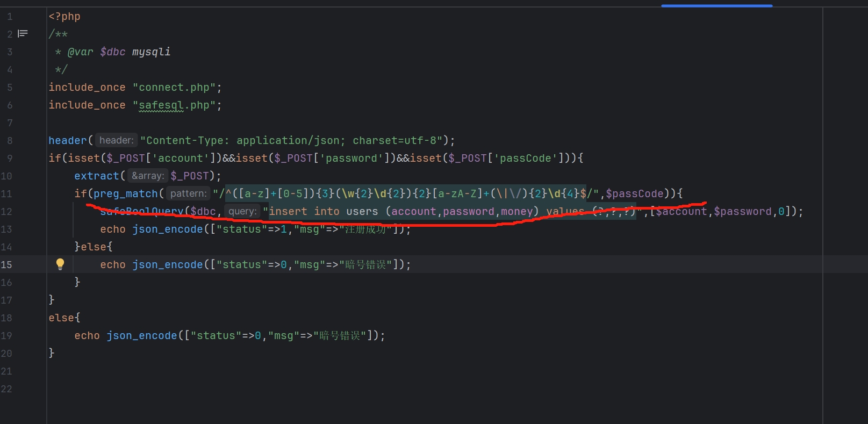
Task: Click the extract function call
Action: click(96, 176)
